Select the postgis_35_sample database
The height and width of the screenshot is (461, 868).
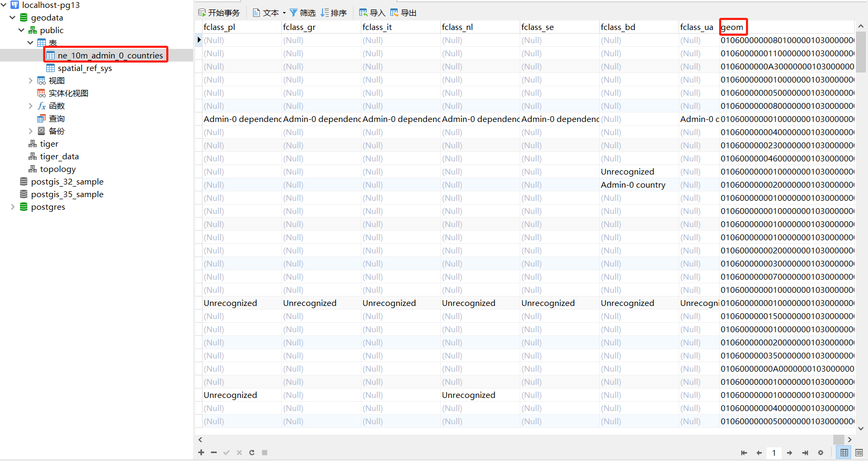[67, 194]
